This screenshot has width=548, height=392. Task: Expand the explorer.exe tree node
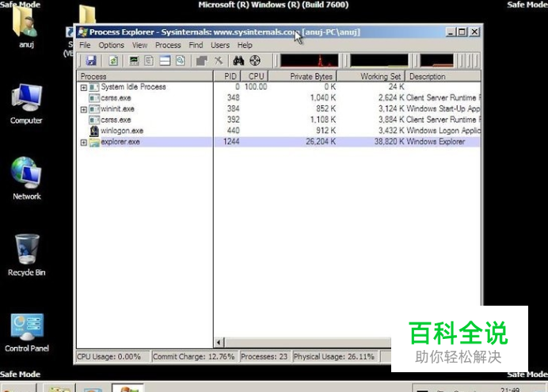pos(83,143)
